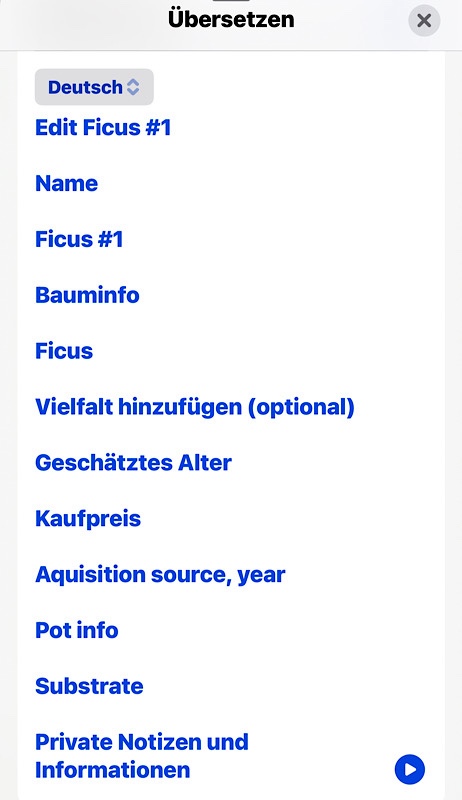Tap 'Private Notizen und Informationen' text
Viewport: 462px width, 800px height.
(x=142, y=756)
